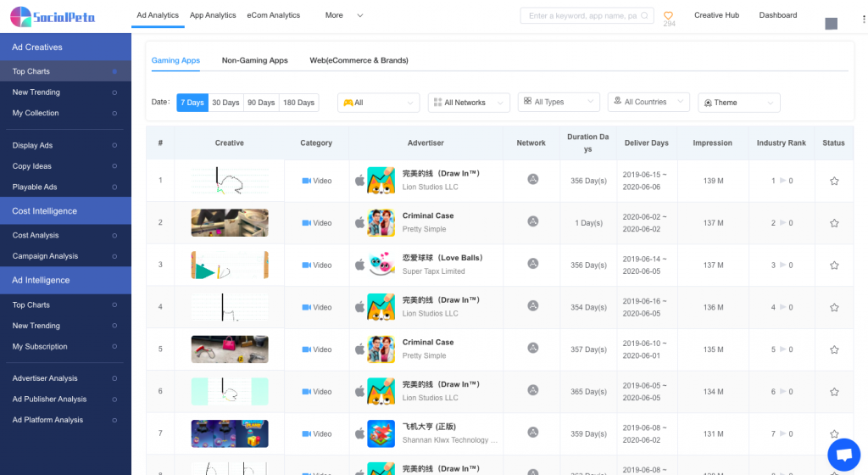
Task: Click video camera icon in row 1 category
Action: coord(306,181)
